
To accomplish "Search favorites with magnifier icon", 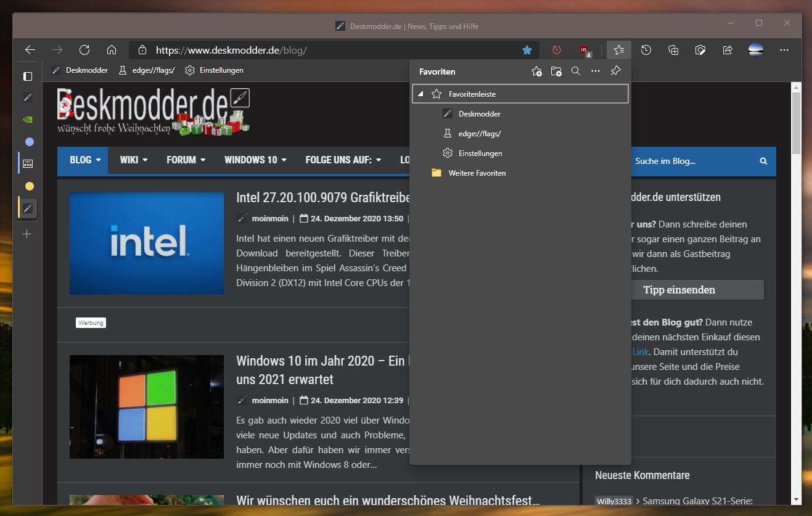I will [576, 72].
